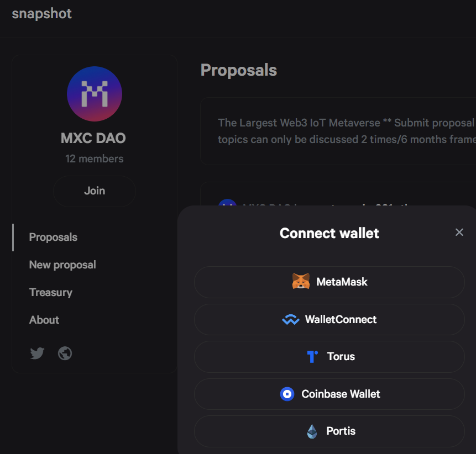The height and width of the screenshot is (454, 476).
Task: Go to the Treasury section
Action: pos(51,292)
